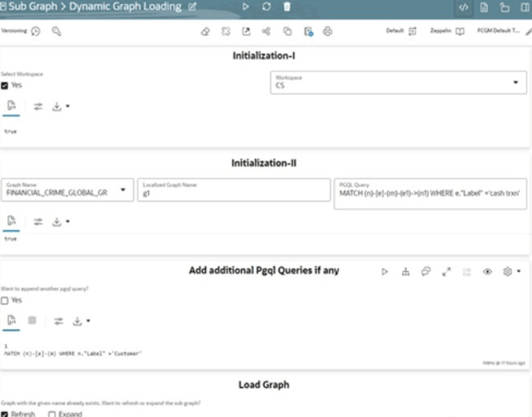Click the scheduled document icon in the toolbar
This screenshot has height=417, width=532.
308,31
